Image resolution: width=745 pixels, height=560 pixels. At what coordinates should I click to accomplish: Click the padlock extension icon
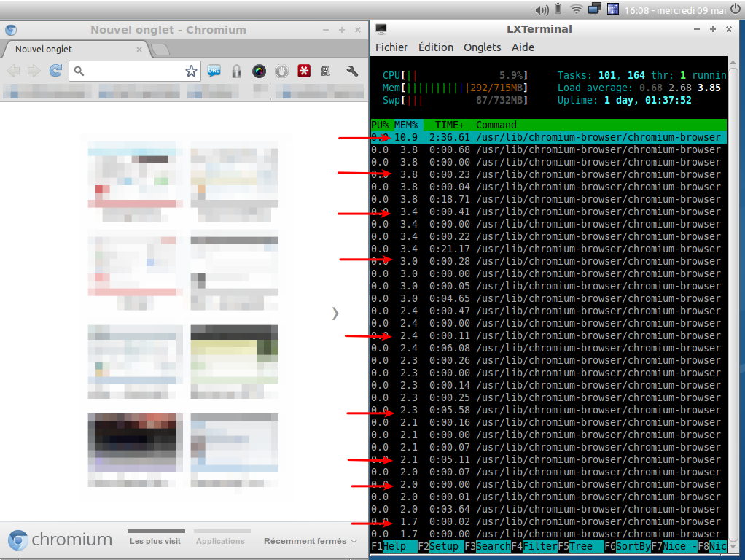tap(236, 71)
